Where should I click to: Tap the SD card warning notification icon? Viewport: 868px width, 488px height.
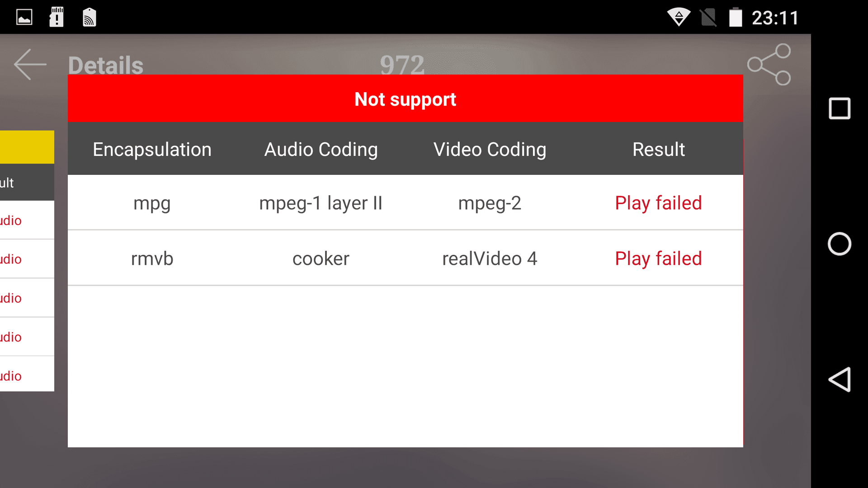tap(57, 17)
